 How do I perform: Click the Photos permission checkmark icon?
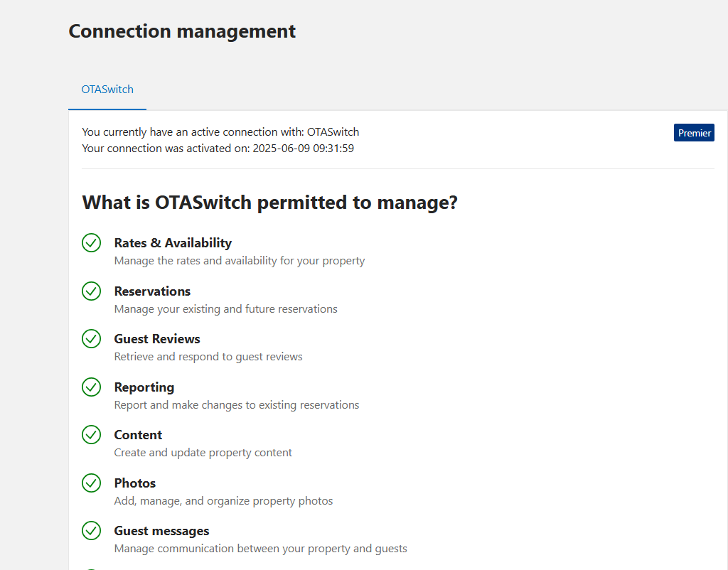tap(92, 483)
